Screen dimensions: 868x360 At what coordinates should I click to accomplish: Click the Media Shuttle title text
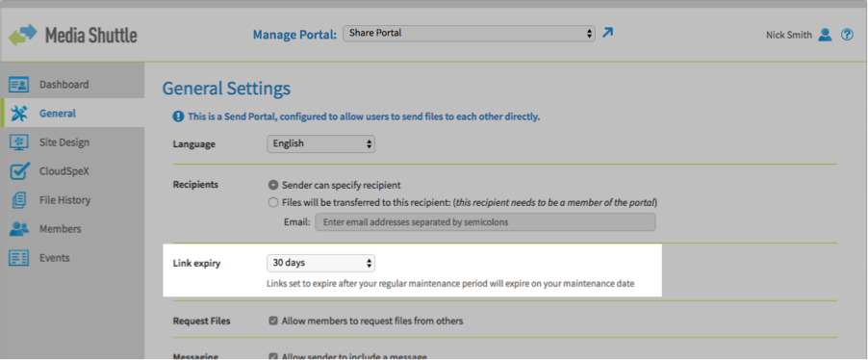(91, 36)
